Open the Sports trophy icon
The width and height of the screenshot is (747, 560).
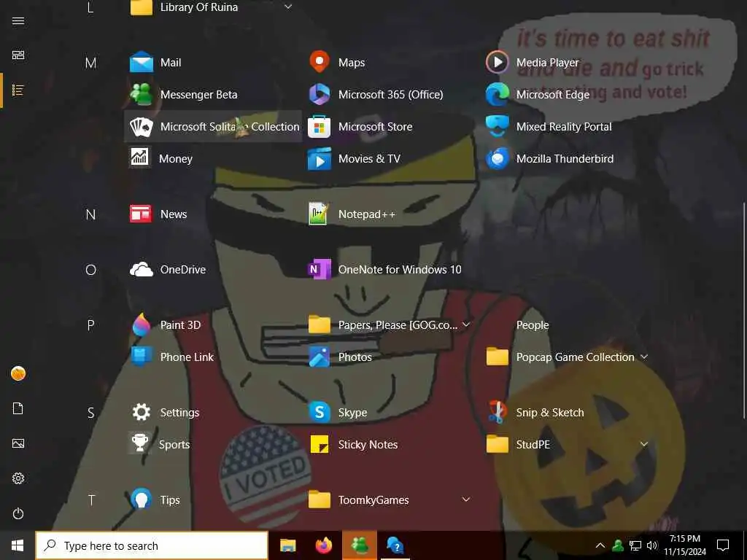(139, 443)
